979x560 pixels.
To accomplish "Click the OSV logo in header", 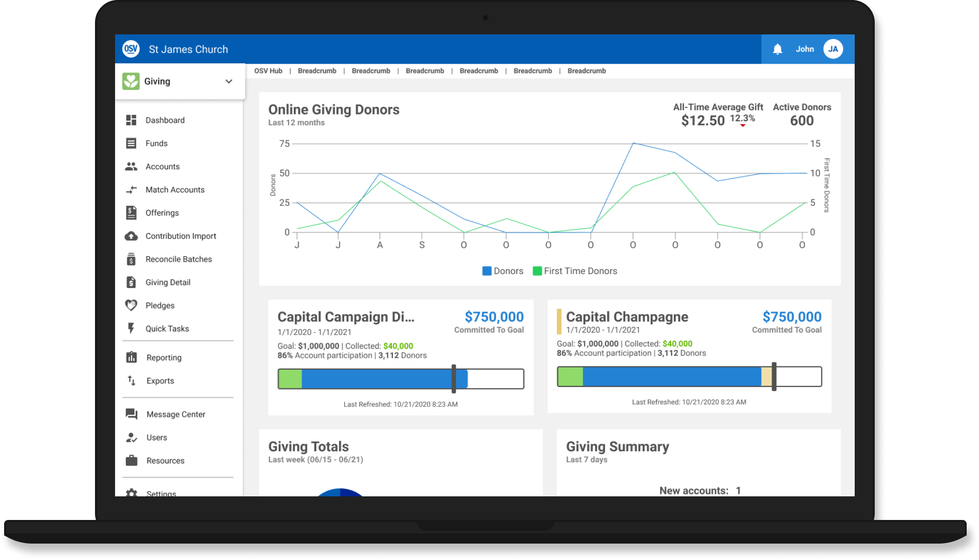I will (x=131, y=49).
